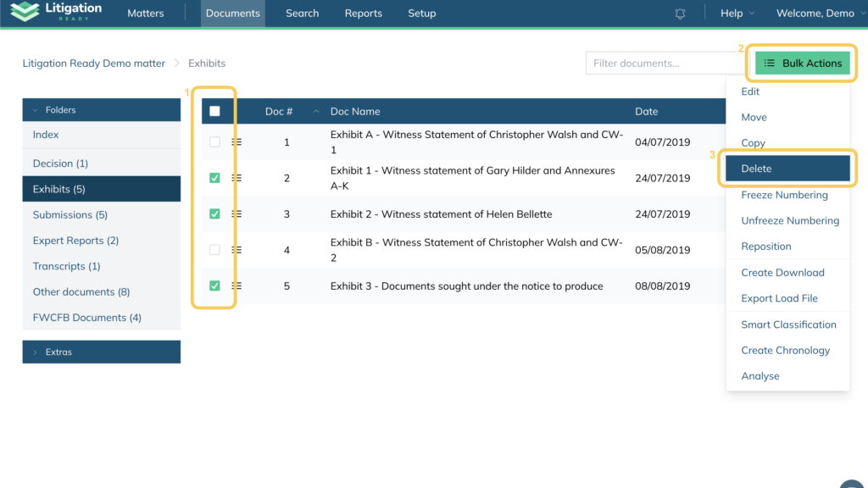Uncheck the Exhibit 2 Helen Bellette checkbox
Viewport: 868px width, 488px height.
[214, 214]
